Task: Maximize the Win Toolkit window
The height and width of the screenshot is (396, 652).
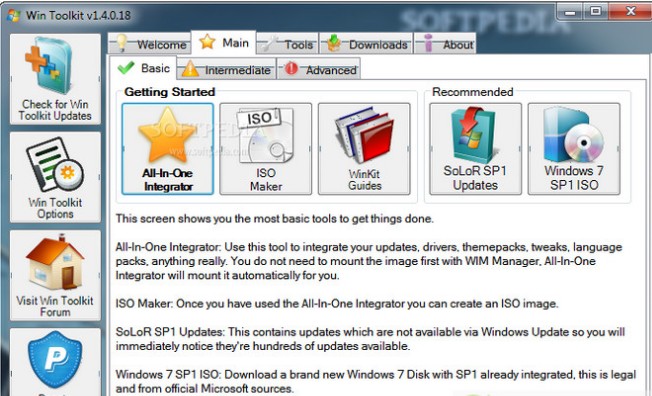Action: coord(595,11)
